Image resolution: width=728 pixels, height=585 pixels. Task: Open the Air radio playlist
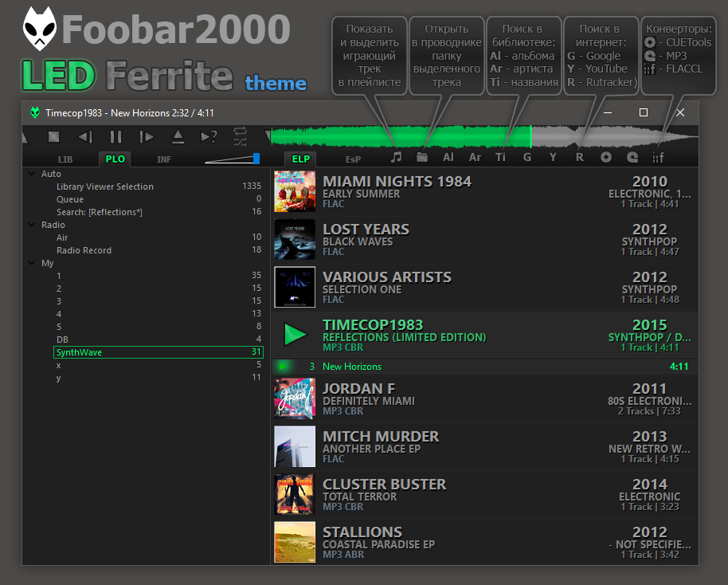159,238
